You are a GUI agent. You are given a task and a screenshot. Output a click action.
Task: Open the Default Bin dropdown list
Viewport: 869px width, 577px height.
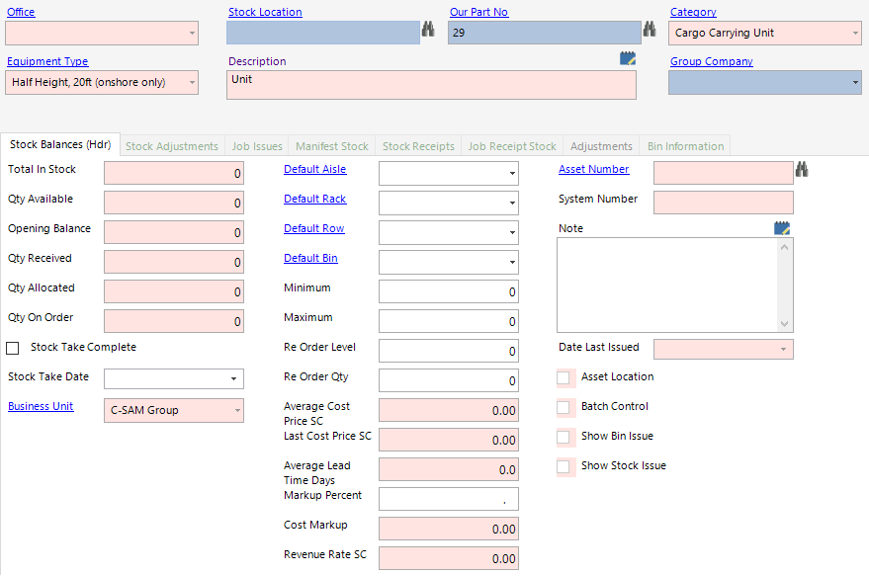click(512, 263)
